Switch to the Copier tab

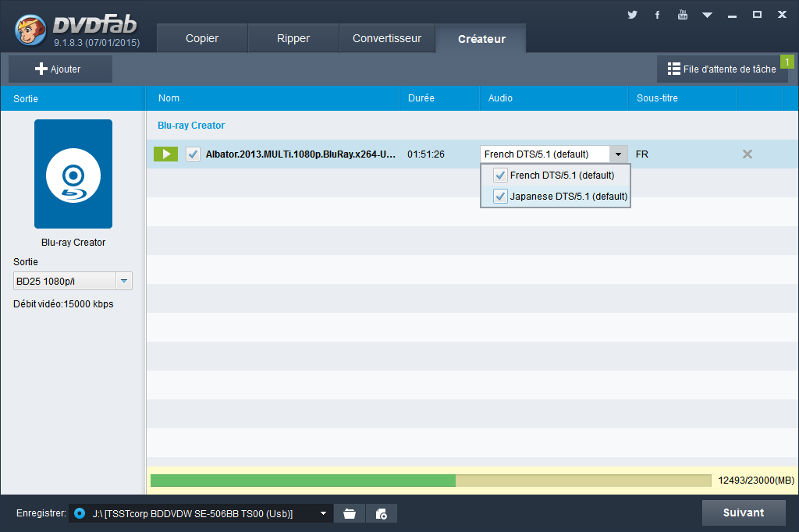202,38
